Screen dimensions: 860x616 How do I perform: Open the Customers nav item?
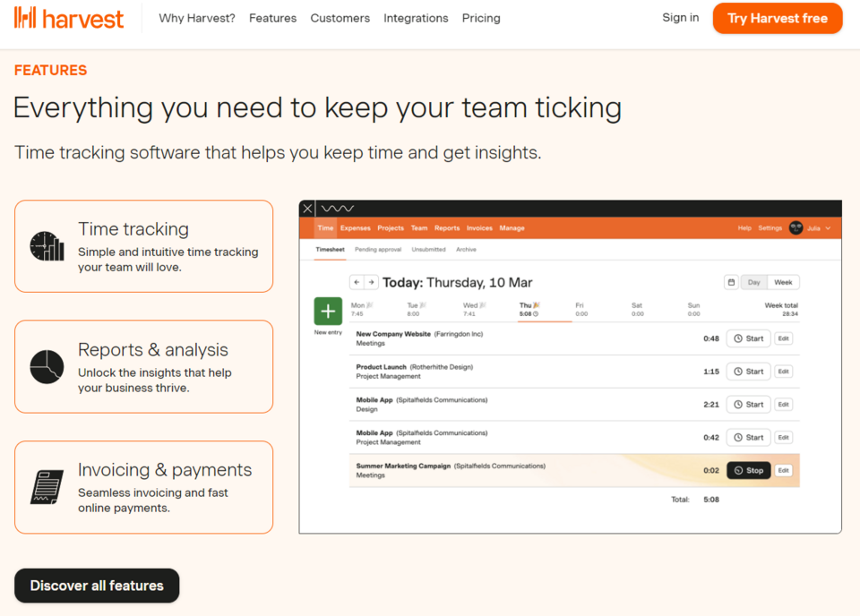tap(340, 18)
